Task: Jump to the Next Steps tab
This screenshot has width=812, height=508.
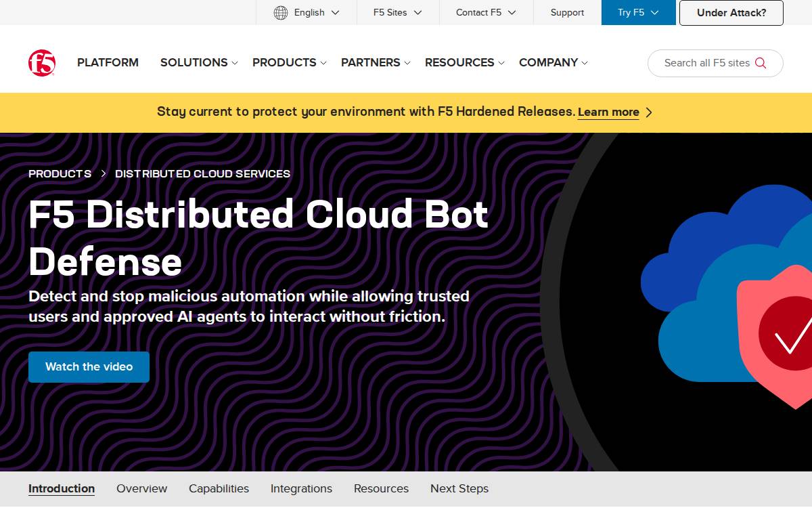Action: tap(459, 489)
